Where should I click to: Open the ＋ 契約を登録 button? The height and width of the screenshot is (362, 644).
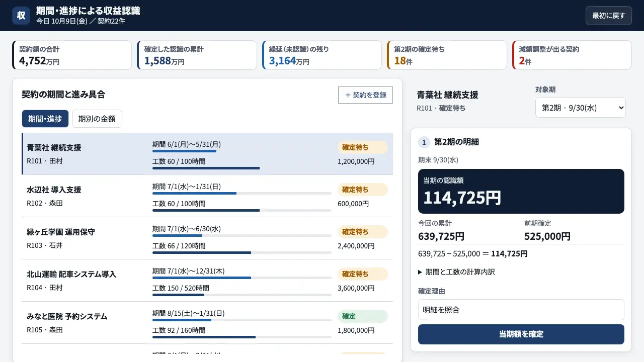[365, 95]
